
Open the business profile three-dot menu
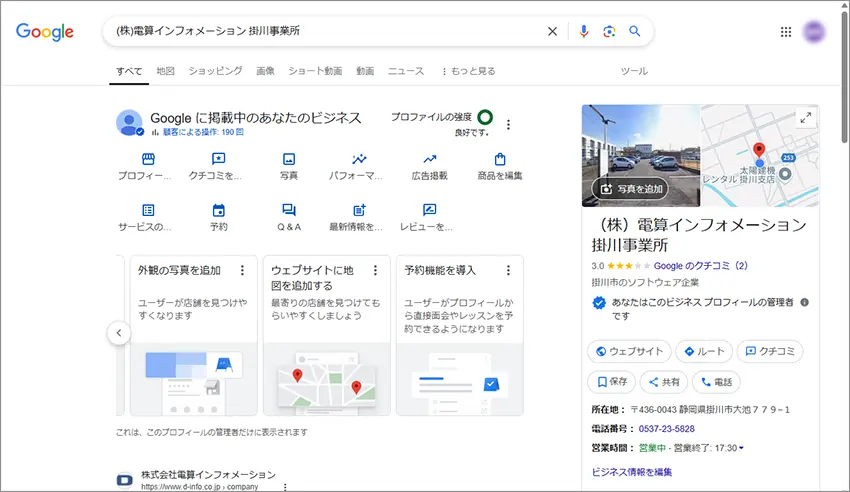(508, 125)
